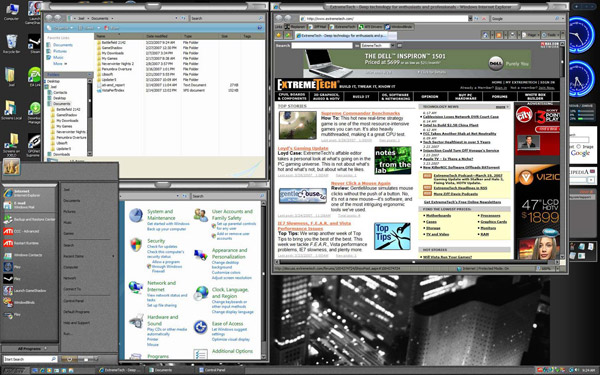Select the Image radio button in Google gadget
The height and width of the screenshot is (375, 600).
click(579, 147)
